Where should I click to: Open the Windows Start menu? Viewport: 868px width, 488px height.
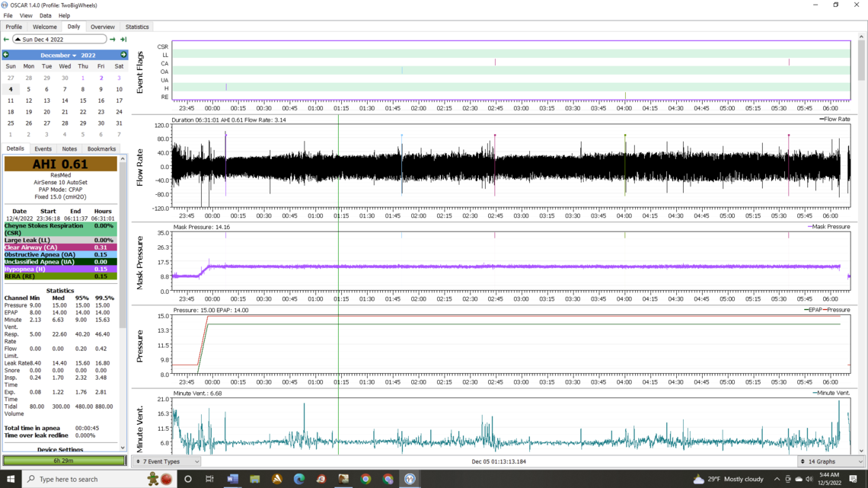11,479
